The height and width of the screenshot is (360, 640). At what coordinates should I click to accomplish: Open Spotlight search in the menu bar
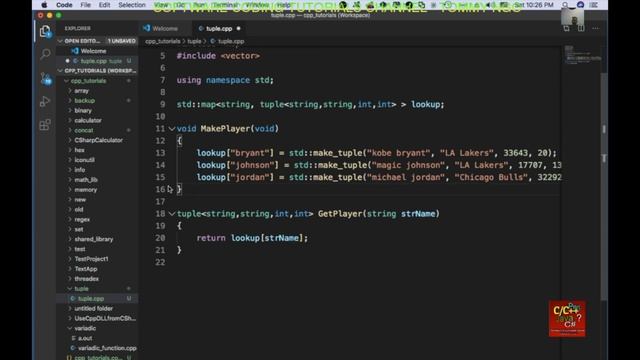[565, 5]
